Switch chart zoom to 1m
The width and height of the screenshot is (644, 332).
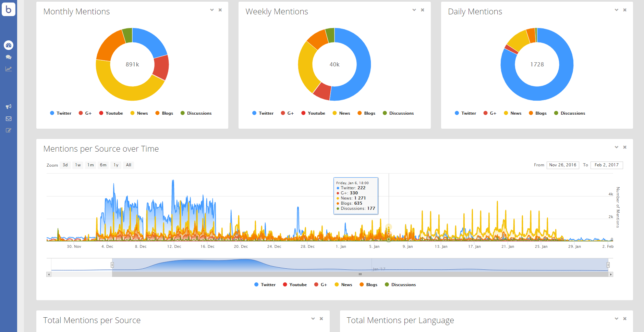pos(90,165)
